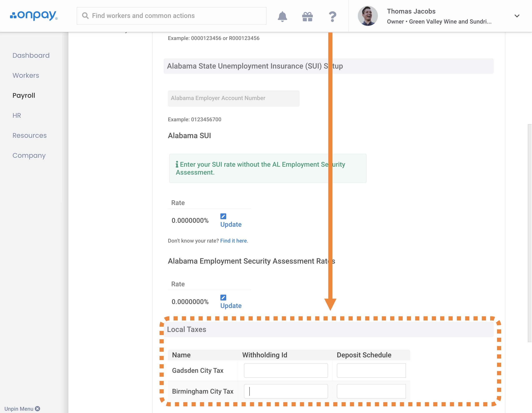The height and width of the screenshot is (413, 532).
Task: Click the help question mark icon
Action: click(332, 16)
